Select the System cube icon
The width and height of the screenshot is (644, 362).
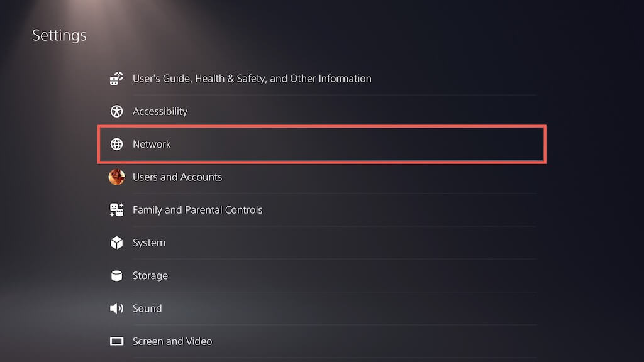coord(116,243)
